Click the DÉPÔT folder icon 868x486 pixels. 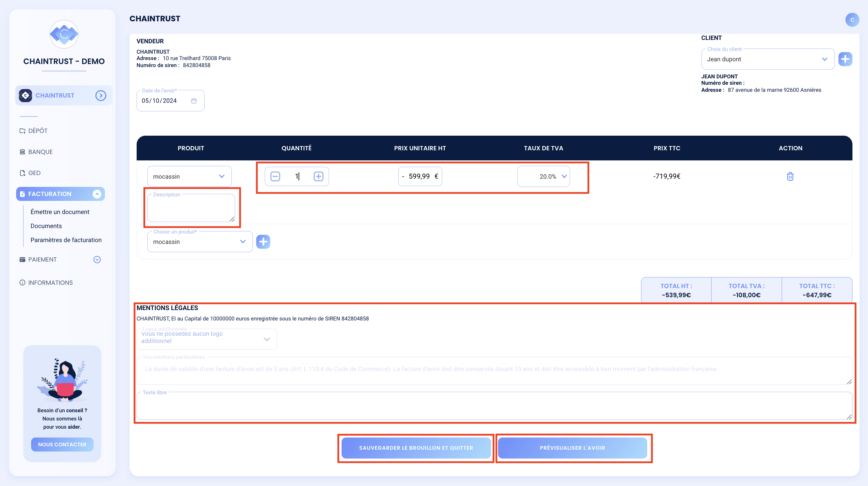tap(22, 131)
